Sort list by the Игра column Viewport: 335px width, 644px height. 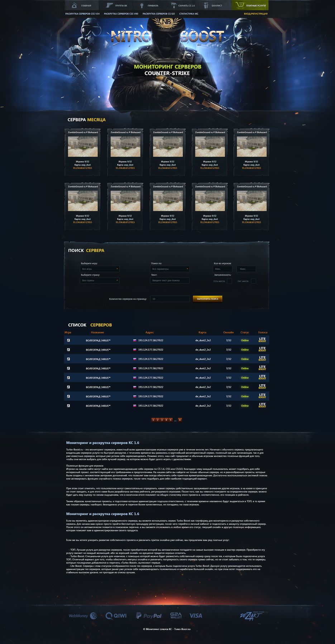point(68,332)
